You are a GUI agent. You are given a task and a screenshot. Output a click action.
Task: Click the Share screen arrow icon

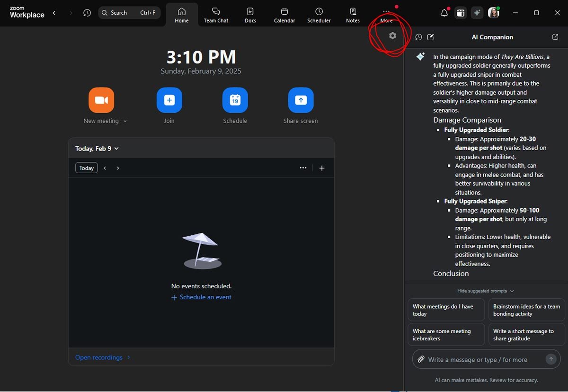301,100
